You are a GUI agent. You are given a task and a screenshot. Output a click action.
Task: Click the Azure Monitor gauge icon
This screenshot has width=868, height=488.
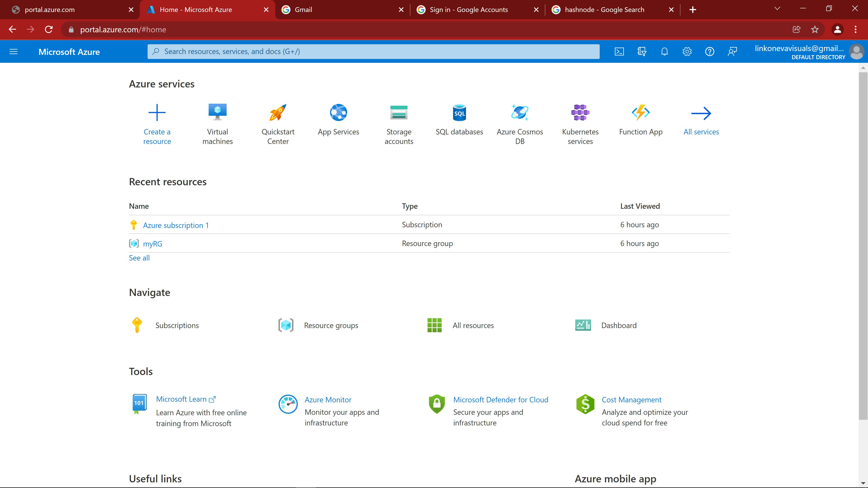click(288, 404)
